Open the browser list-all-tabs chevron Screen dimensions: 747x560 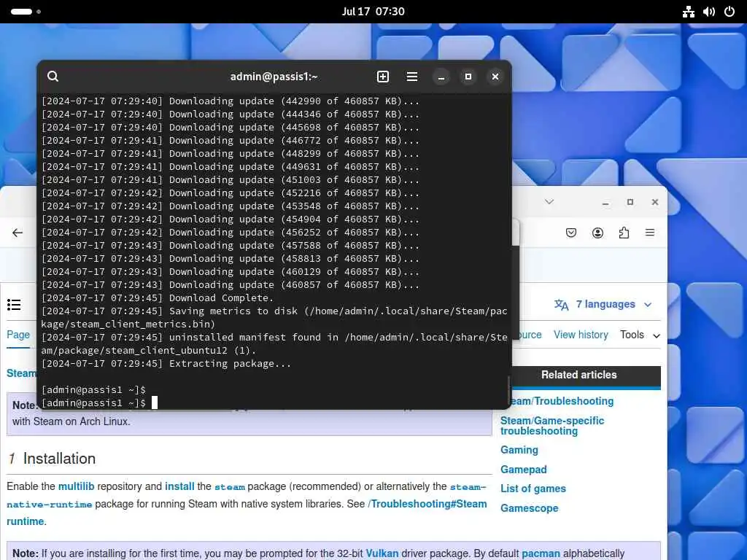(549, 202)
